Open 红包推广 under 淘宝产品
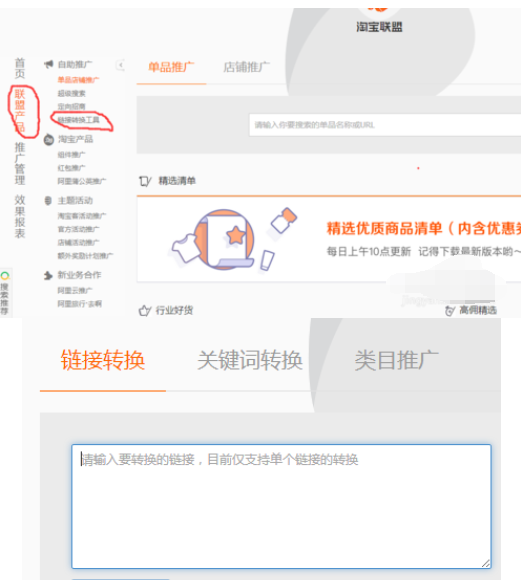 72,168
